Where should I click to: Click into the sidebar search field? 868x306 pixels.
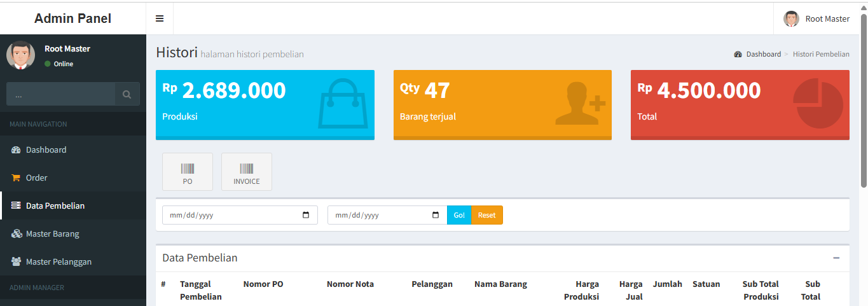[x=60, y=94]
